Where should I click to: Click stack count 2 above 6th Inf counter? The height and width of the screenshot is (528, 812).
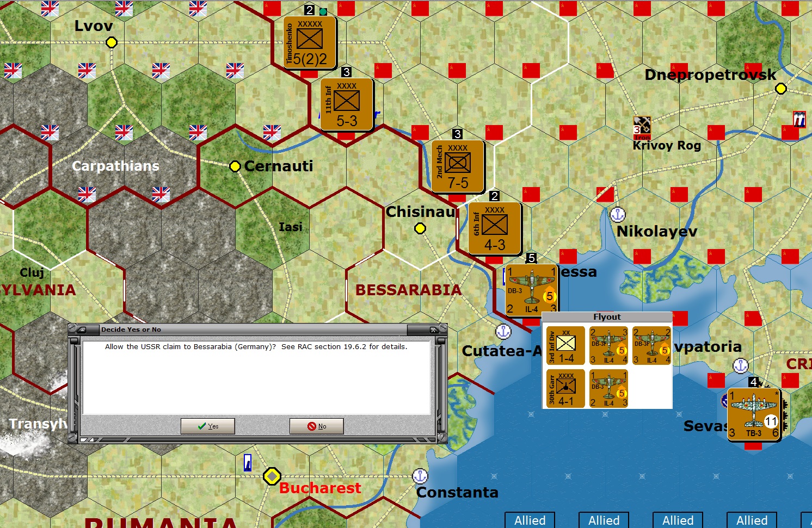(494, 196)
